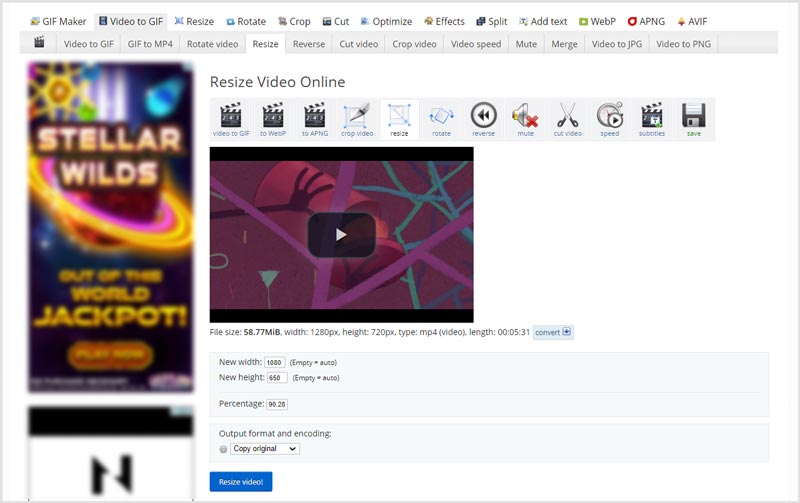This screenshot has width=800, height=503.
Task: Open the Effects tool
Action: coord(444,21)
